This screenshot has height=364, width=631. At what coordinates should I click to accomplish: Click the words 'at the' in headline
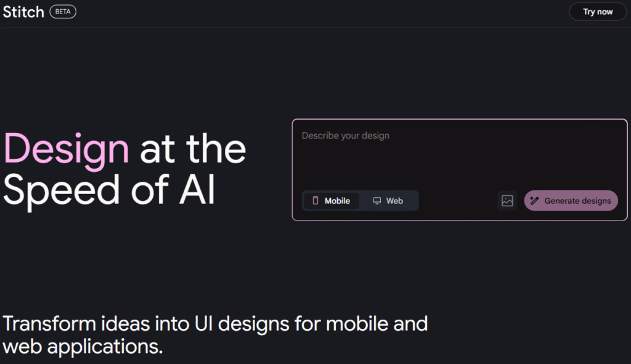[x=193, y=149]
